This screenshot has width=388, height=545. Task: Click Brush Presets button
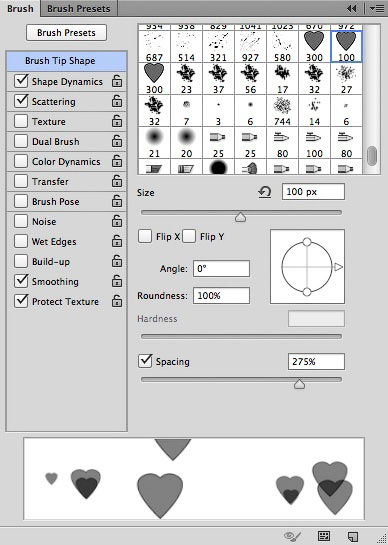pos(66,33)
